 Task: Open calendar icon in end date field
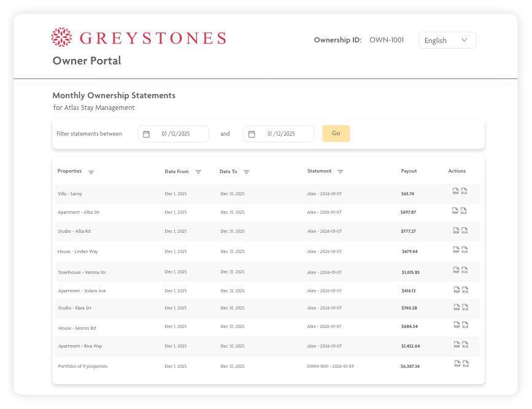(x=252, y=134)
